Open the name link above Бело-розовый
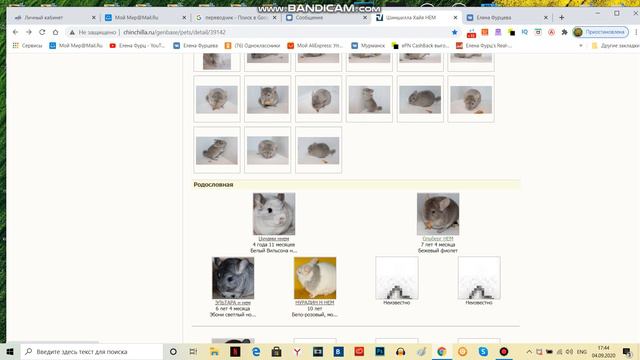Viewport: 640px width, 360px height. pos(315,302)
